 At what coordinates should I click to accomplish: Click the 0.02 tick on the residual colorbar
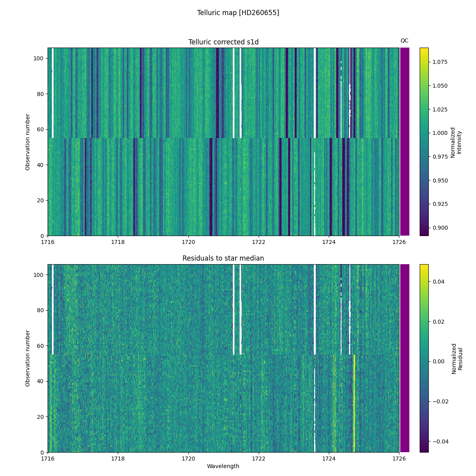click(438, 321)
